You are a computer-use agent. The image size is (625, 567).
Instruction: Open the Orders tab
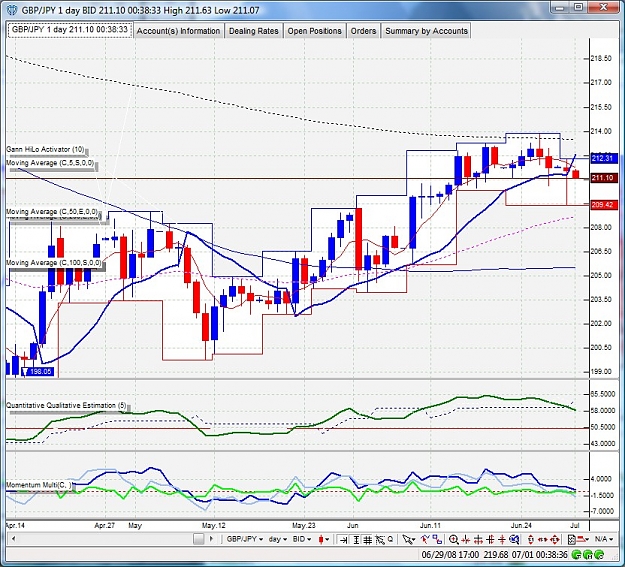pos(363,31)
